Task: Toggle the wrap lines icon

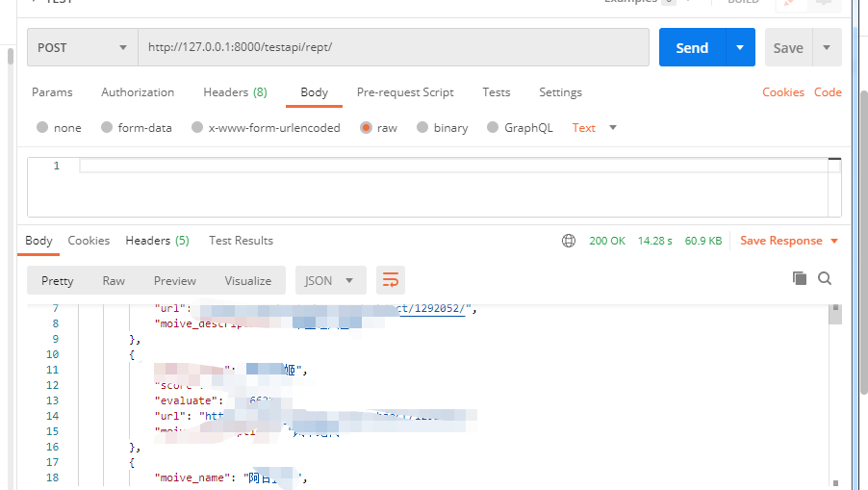Action: [x=391, y=280]
